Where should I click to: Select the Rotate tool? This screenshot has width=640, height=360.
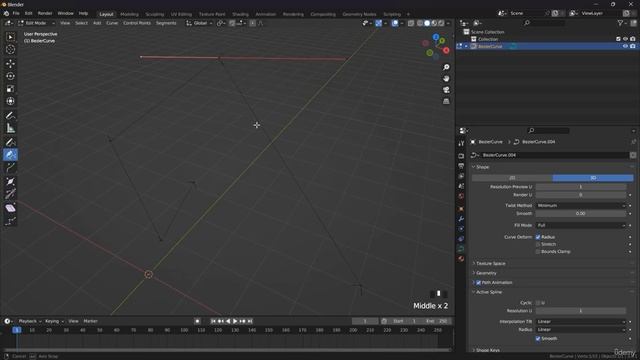(x=11, y=76)
